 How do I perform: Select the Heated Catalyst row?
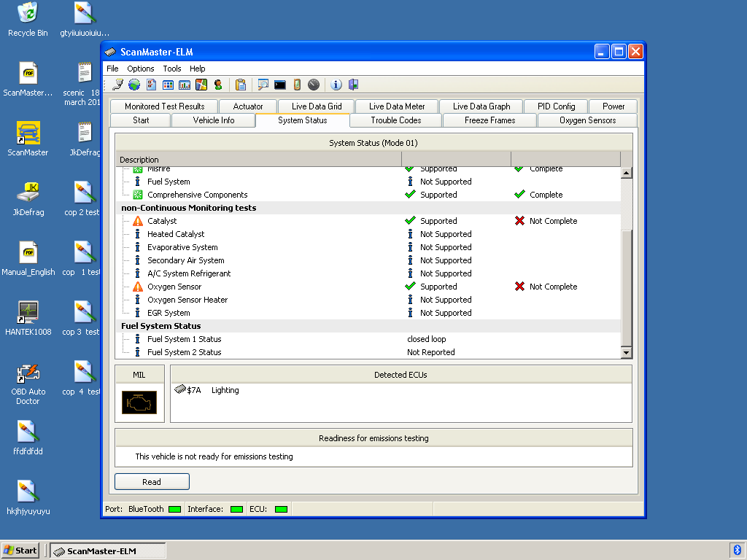click(368, 234)
